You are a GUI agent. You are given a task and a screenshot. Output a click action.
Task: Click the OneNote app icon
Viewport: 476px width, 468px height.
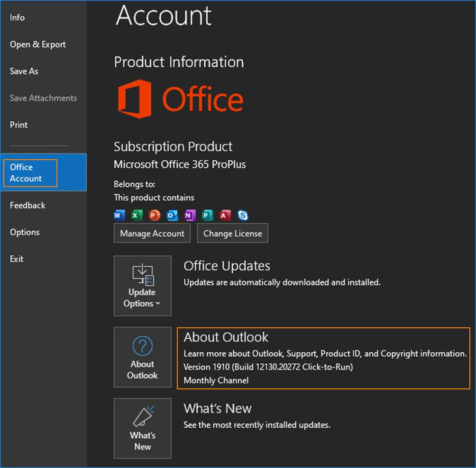tap(190, 216)
